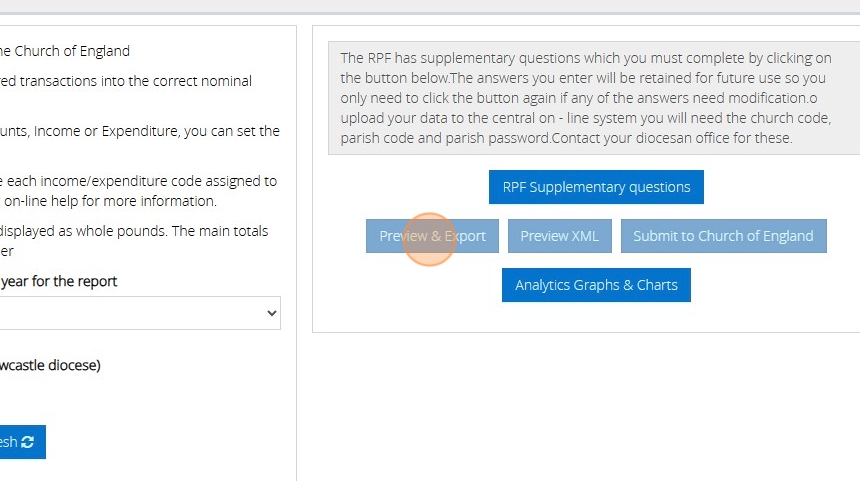The height and width of the screenshot is (481, 860).
Task: Click the 'income/expenditure code assigned to' sentence
Action: pos(140,181)
